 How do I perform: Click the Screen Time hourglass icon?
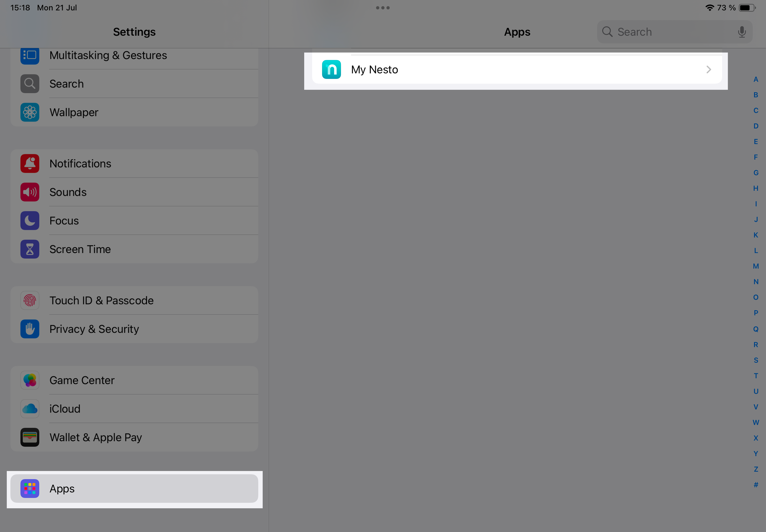[30, 249]
